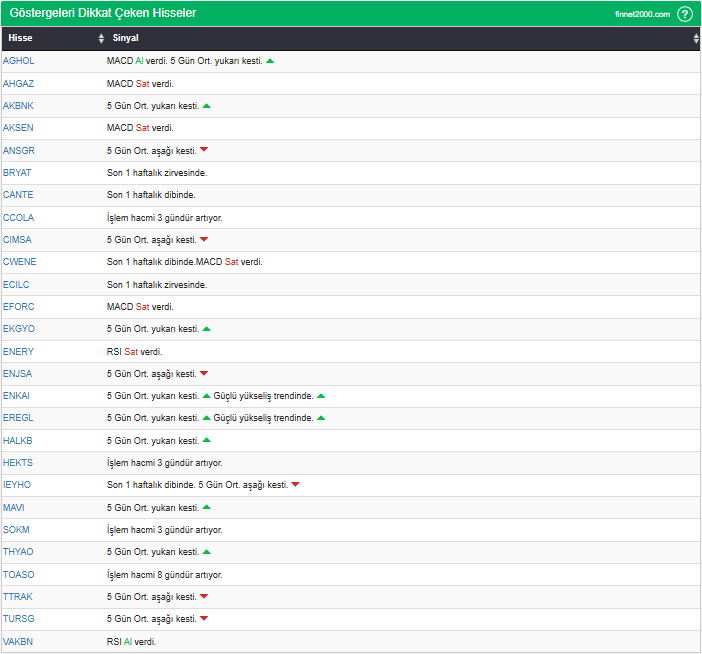Select AHGAZ signal 'MACD Sat verdi.'
Screen dimensions: 702x654
click(140, 84)
